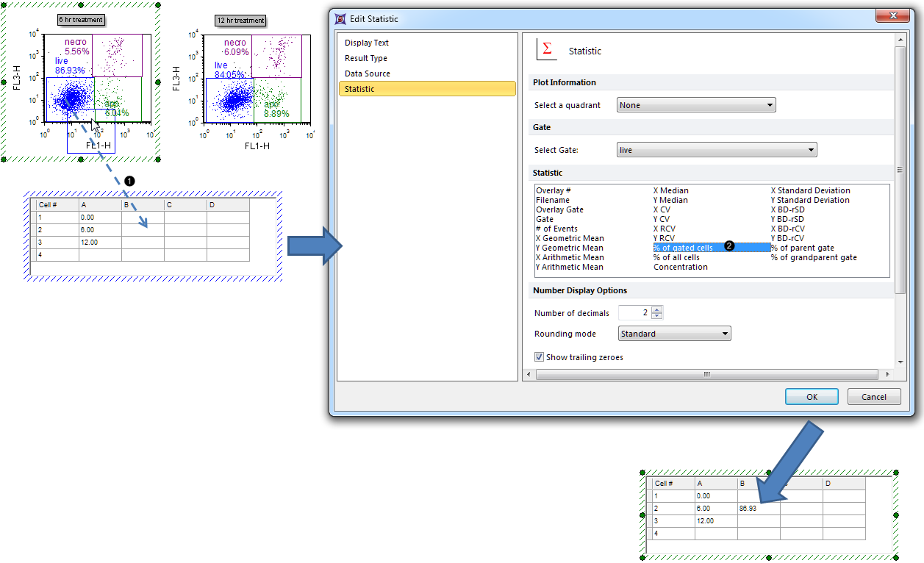
Task: Choose '% of gated cells' statistic
Action: [684, 248]
